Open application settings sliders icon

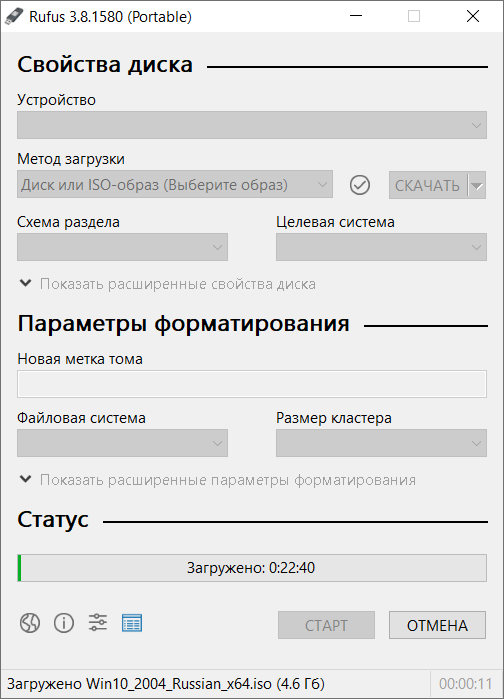pyautogui.click(x=98, y=622)
